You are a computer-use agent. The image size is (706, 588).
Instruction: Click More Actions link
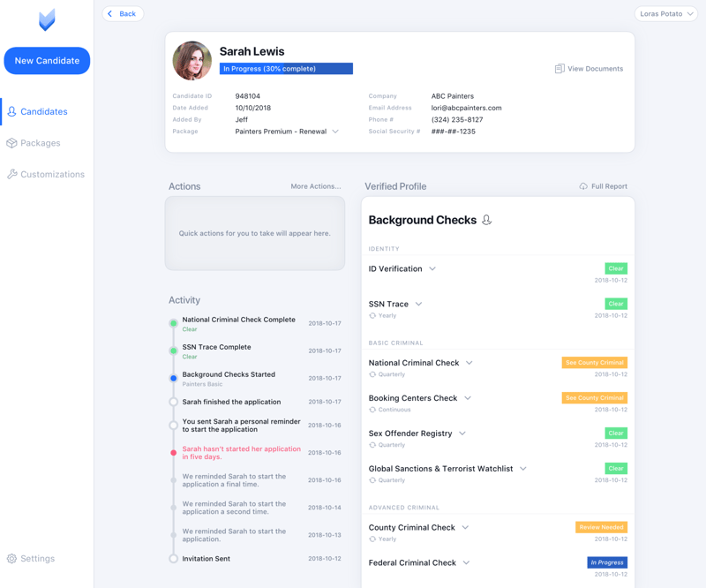(x=316, y=186)
